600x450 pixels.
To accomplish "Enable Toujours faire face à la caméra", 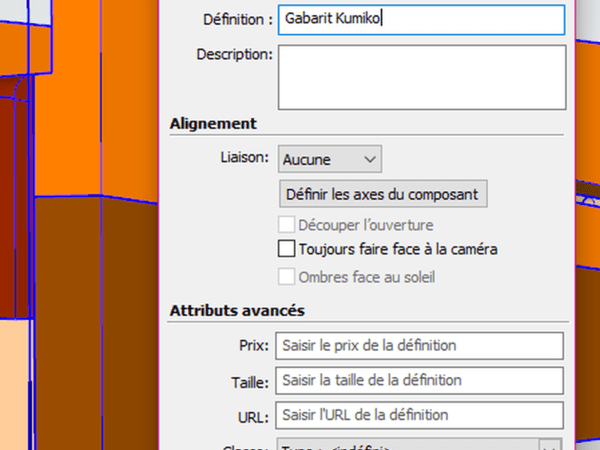I will (287, 248).
